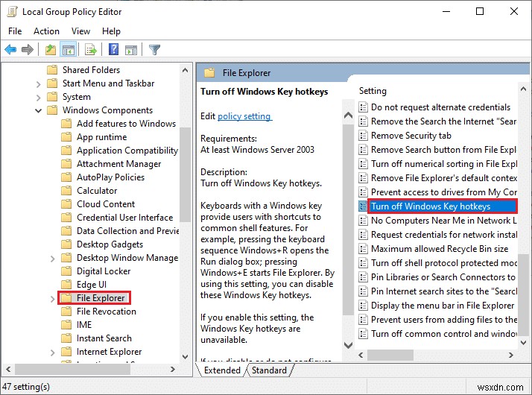
Task: Select App runtime folder
Action: [102, 137]
